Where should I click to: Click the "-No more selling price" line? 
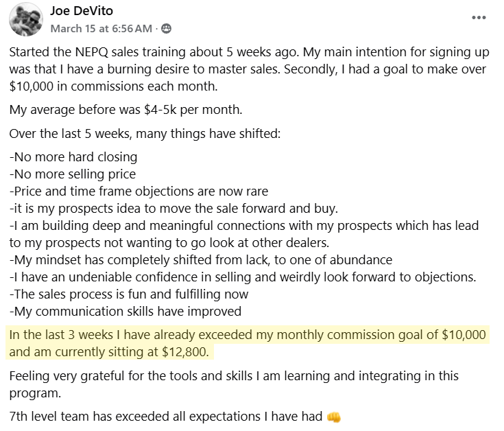tap(72, 174)
